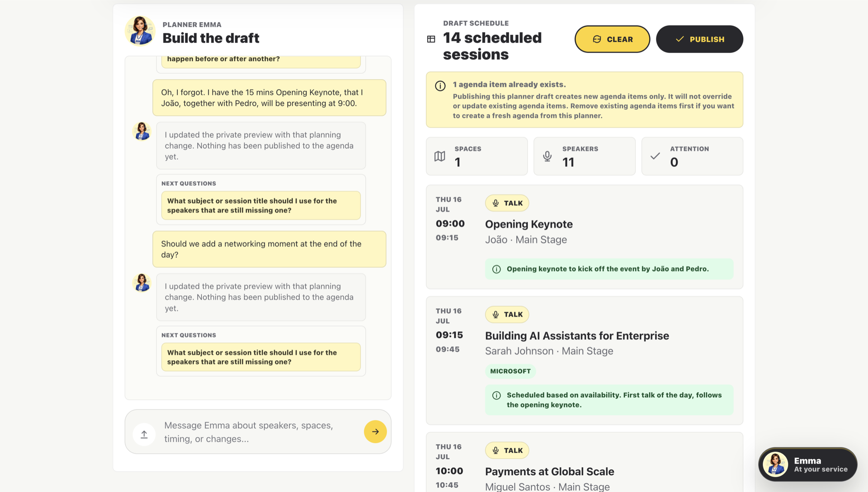This screenshot has width=868, height=492.
Task: Open the Emma At your service widget
Action: (x=808, y=464)
